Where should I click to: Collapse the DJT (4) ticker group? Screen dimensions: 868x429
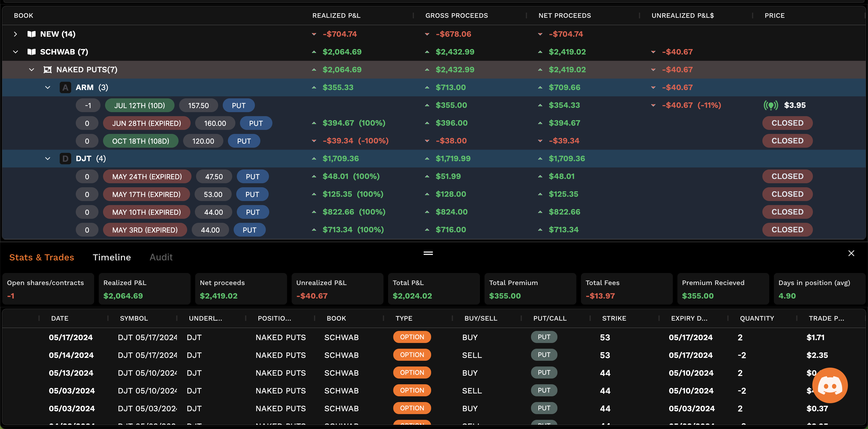point(48,159)
